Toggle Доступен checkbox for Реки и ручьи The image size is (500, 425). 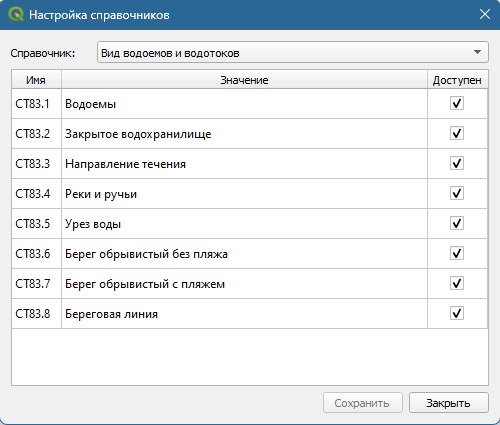pos(457,193)
